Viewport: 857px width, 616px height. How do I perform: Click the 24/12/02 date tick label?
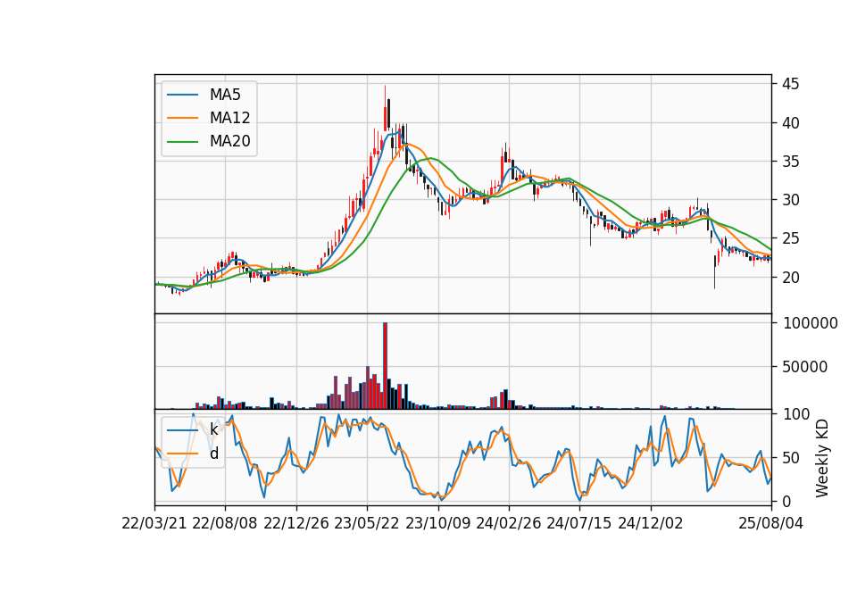pyautogui.click(x=651, y=523)
